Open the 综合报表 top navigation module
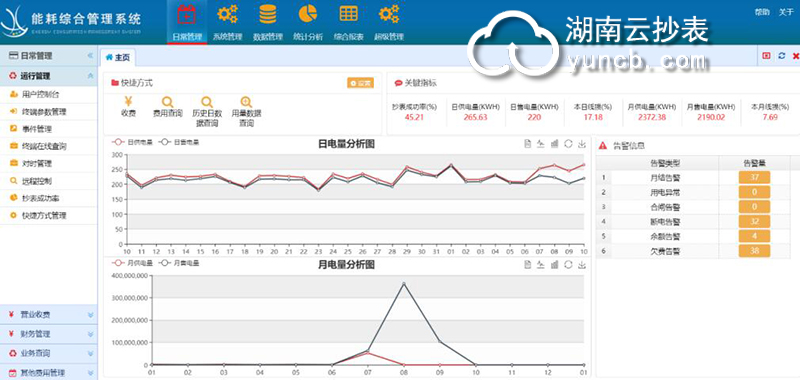The height and width of the screenshot is (380, 800). pyautogui.click(x=348, y=22)
